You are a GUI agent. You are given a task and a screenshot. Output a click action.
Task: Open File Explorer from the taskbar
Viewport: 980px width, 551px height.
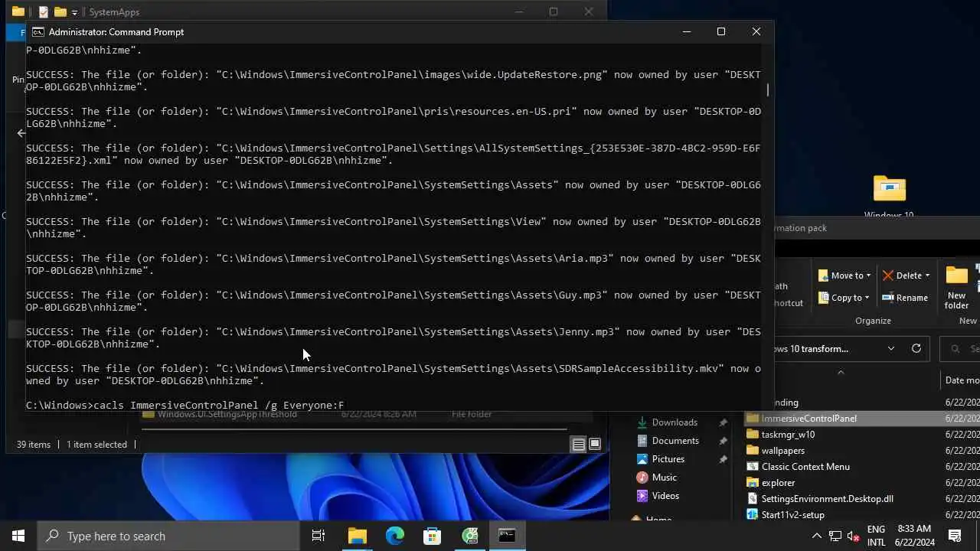coord(357,536)
